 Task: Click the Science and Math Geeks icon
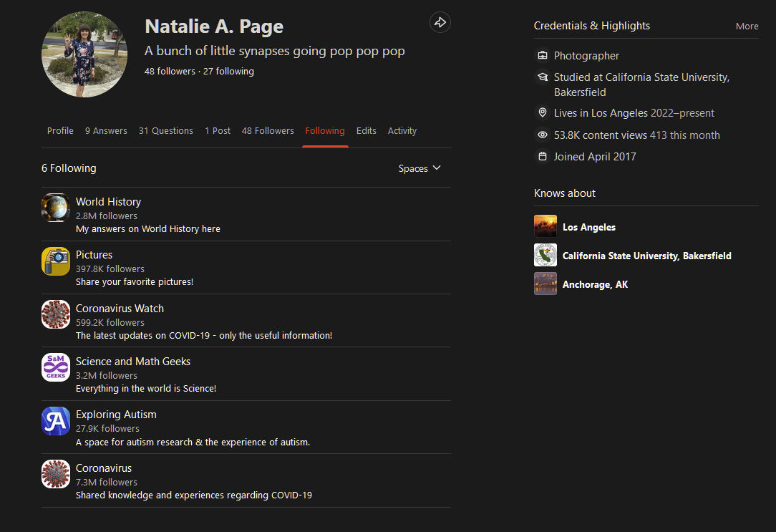[x=56, y=367]
